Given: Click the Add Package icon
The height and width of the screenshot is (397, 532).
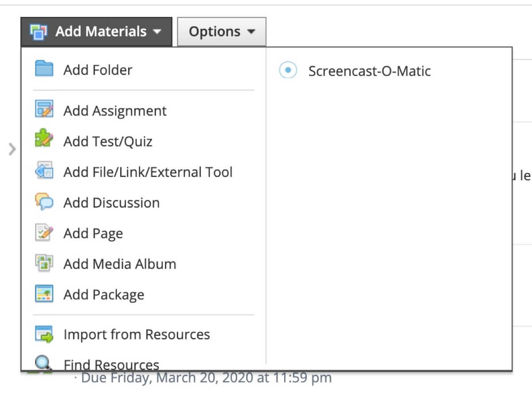Looking at the screenshot, I should point(44,294).
